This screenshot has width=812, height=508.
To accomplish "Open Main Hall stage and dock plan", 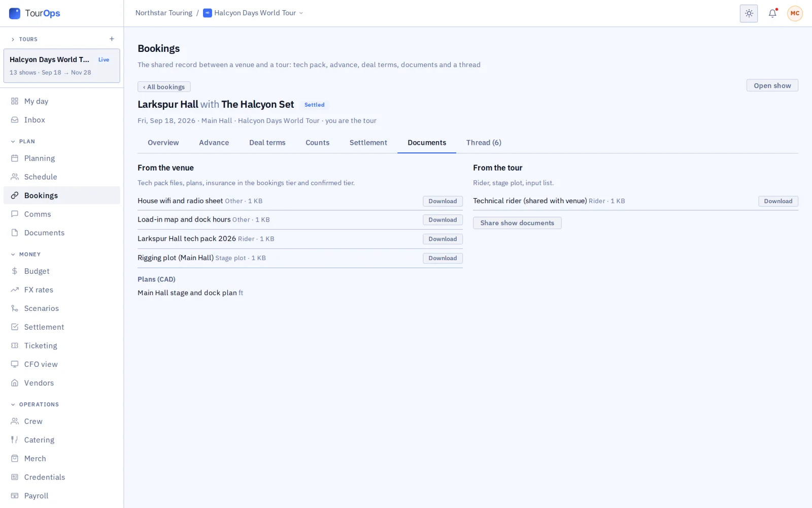I will [187, 293].
